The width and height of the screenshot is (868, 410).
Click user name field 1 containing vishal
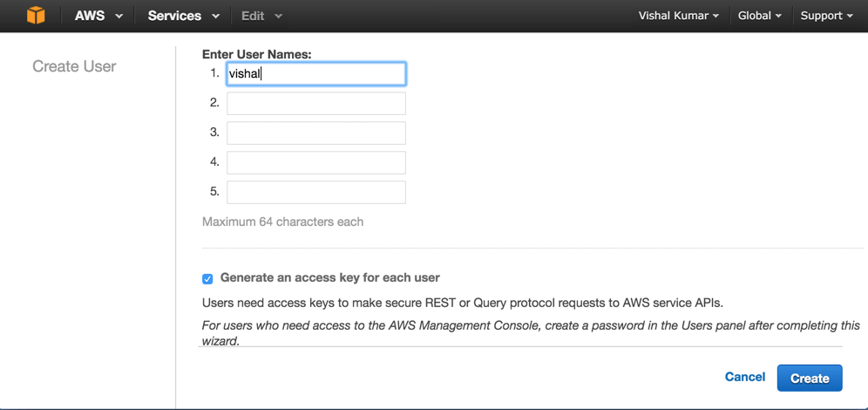316,73
